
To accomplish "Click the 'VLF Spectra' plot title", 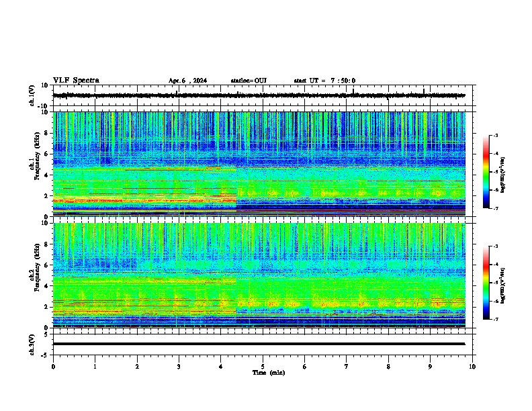I will coord(76,81).
